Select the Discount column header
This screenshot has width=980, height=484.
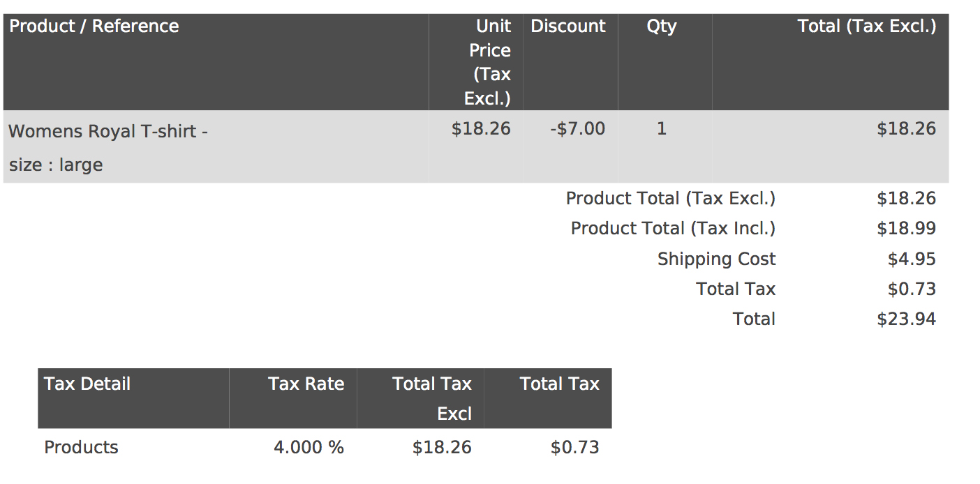click(568, 27)
